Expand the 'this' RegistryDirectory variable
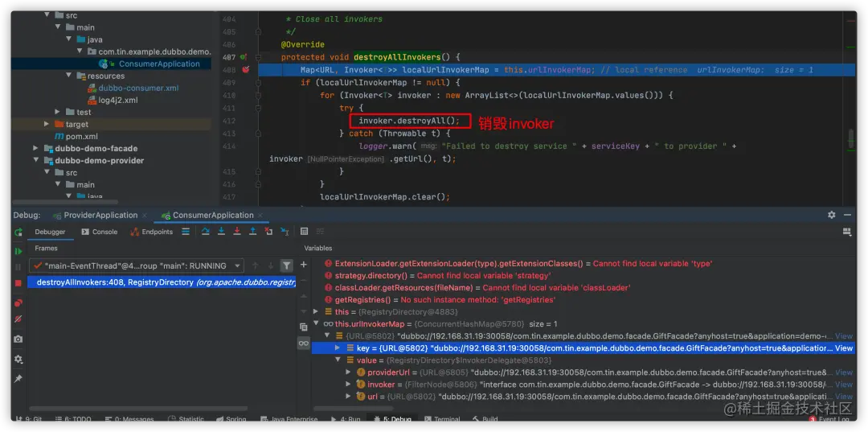This screenshot has width=868, height=432. pyautogui.click(x=316, y=312)
